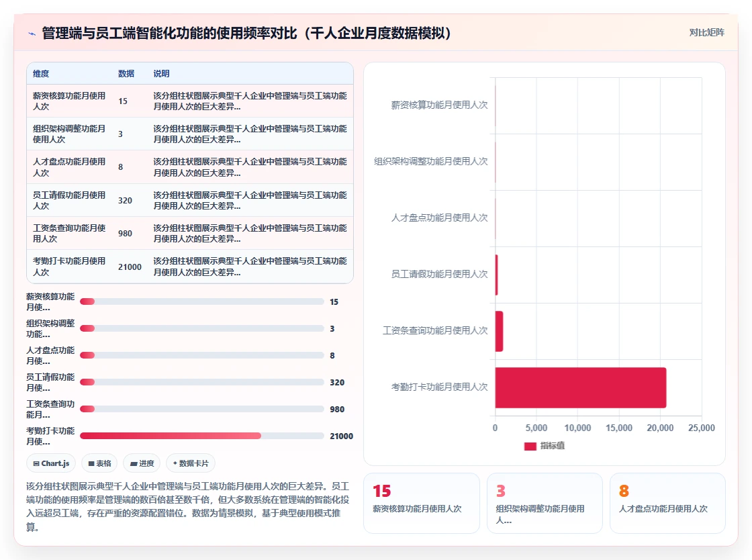Click progress bar for 考勤打卡功能 21000
Viewport: 752px width, 560px height.
point(202,436)
